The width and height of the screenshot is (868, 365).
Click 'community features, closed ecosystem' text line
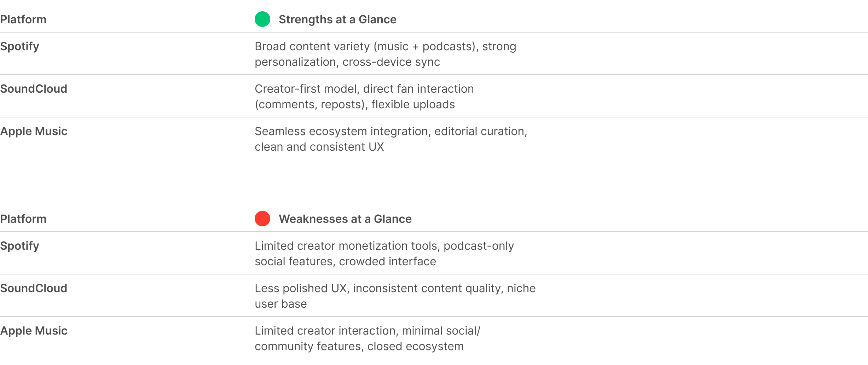(x=359, y=346)
